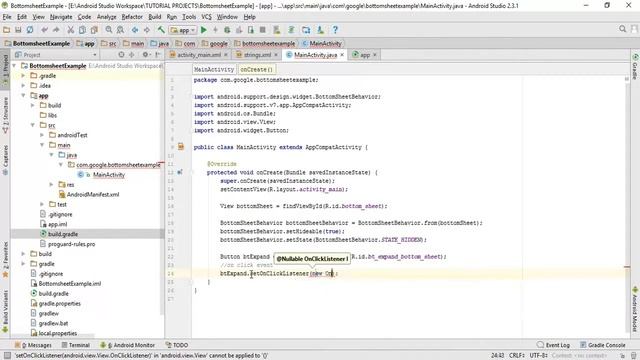Navigate Forward with the right arrow icon
640x360 pixels.
click(x=147, y=30)
